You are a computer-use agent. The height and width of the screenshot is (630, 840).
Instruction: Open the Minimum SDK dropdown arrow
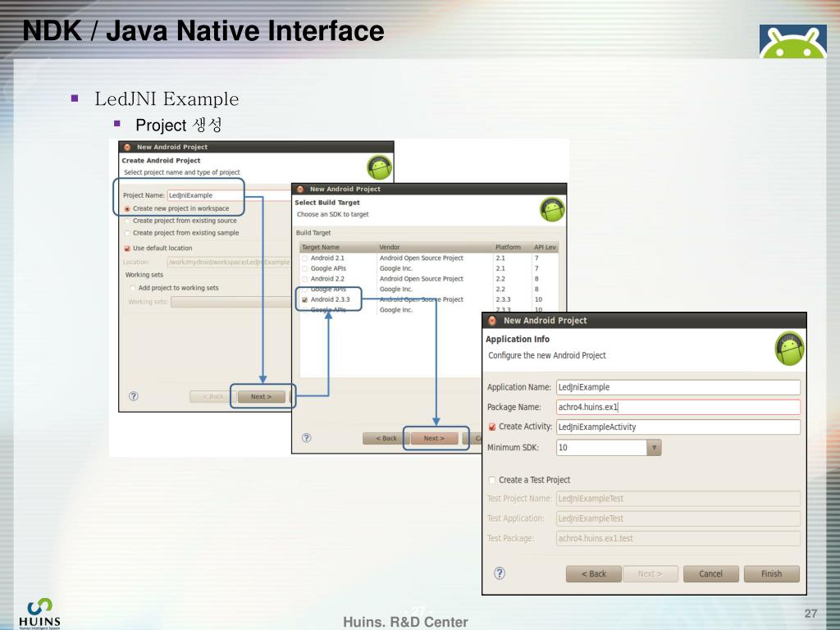tap(654, 447)
